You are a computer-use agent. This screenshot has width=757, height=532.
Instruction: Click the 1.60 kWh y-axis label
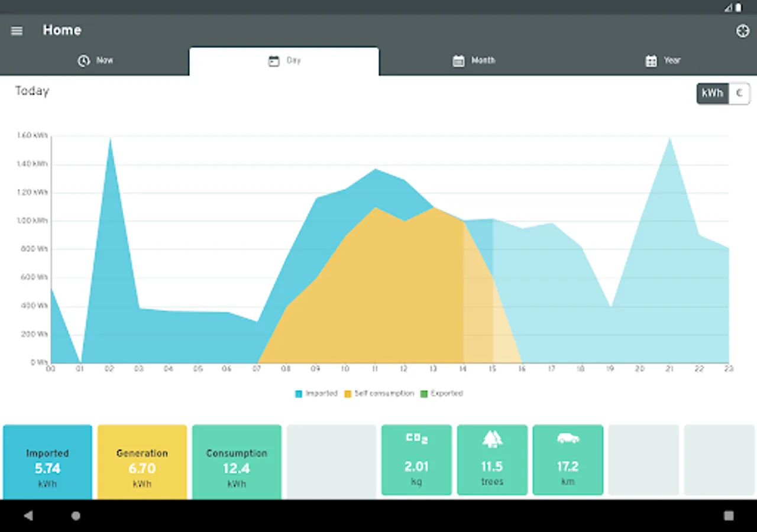(x=32, y=135)
